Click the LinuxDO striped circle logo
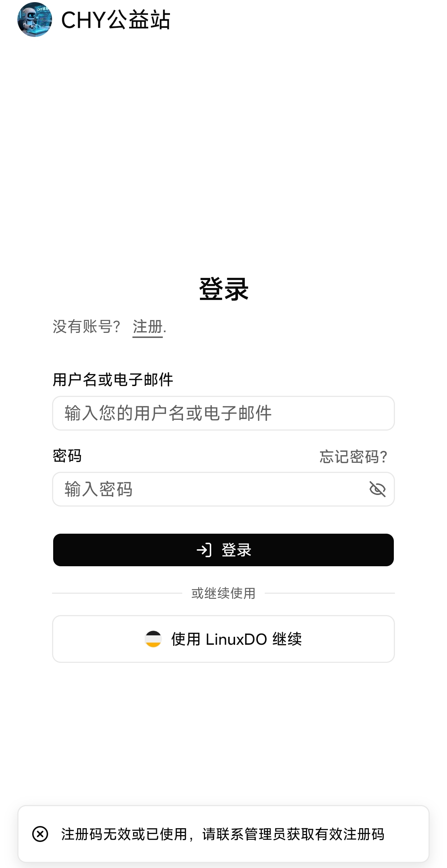The image size is (447, 868). coord(153,639)
